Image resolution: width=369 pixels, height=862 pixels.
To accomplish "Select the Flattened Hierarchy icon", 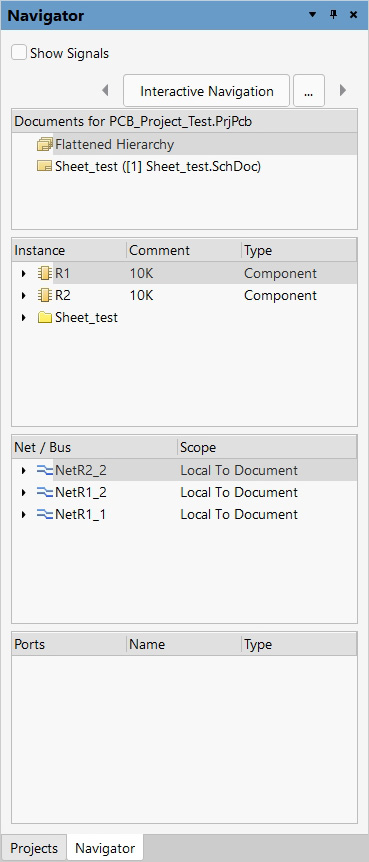I will pos(45,145).
